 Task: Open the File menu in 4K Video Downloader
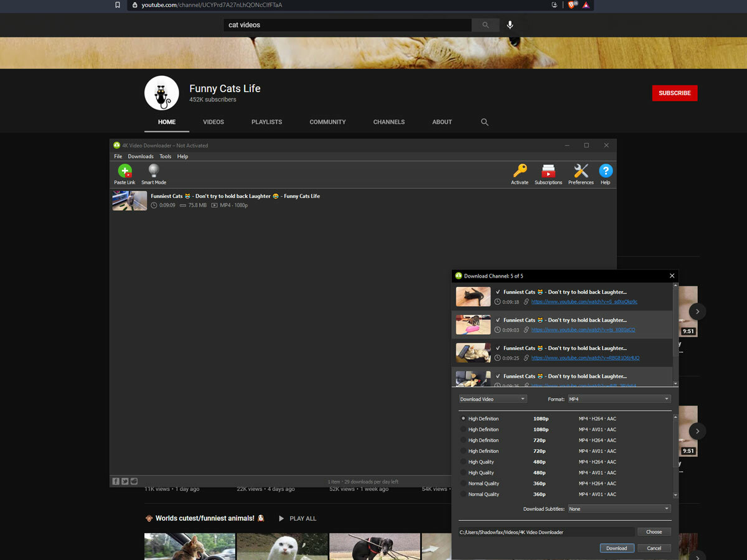click(x=118, y=156)
